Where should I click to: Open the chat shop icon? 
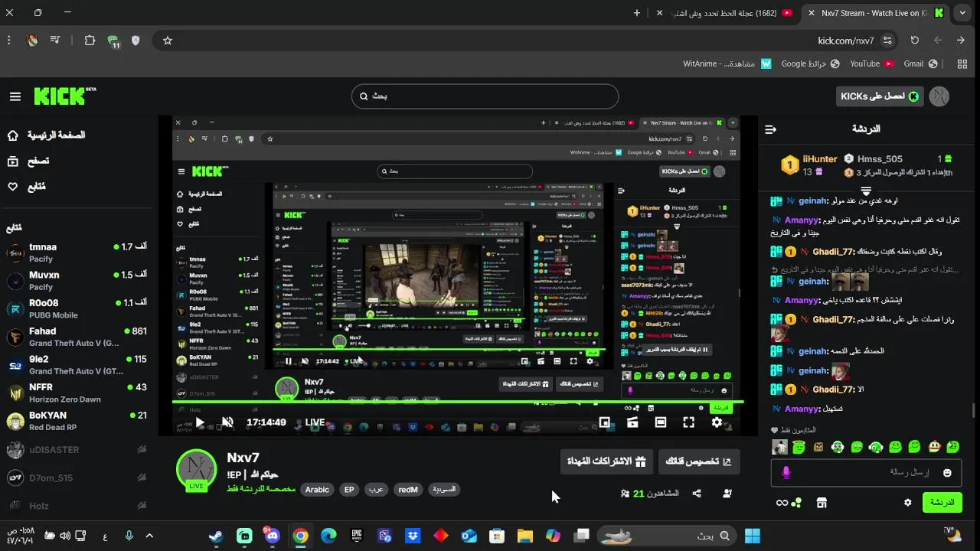coord(822,503)
